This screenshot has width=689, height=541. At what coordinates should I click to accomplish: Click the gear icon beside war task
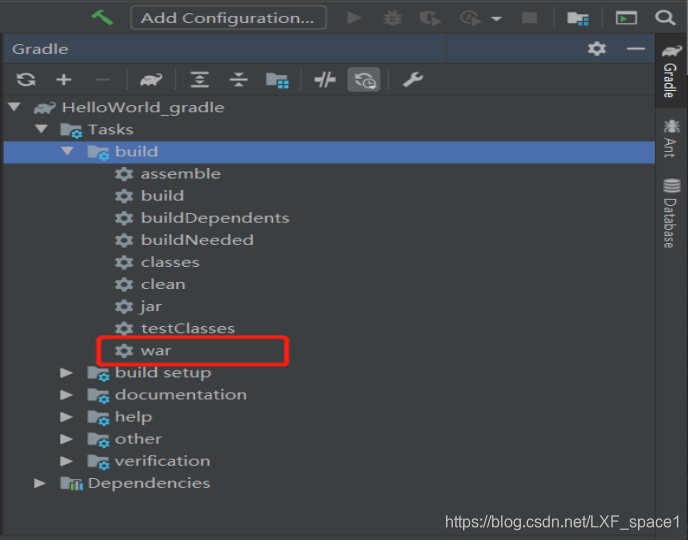(x=124, y=351)
